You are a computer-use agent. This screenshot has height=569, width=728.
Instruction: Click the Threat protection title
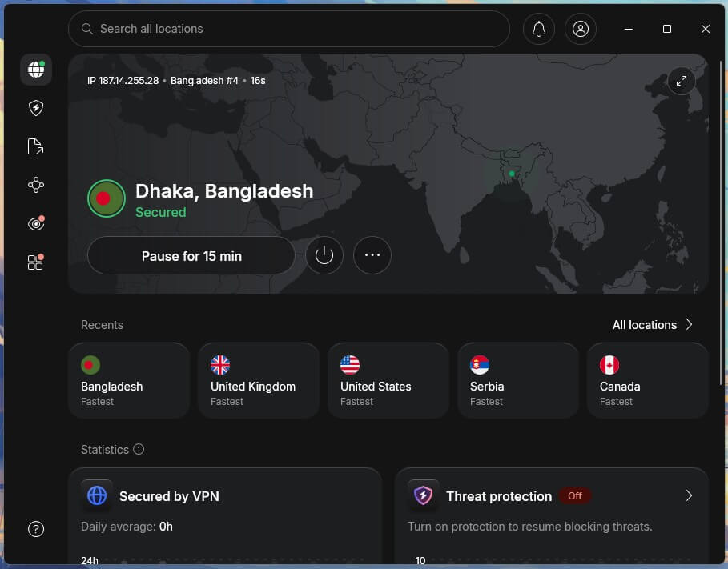(x=499, y=497)
